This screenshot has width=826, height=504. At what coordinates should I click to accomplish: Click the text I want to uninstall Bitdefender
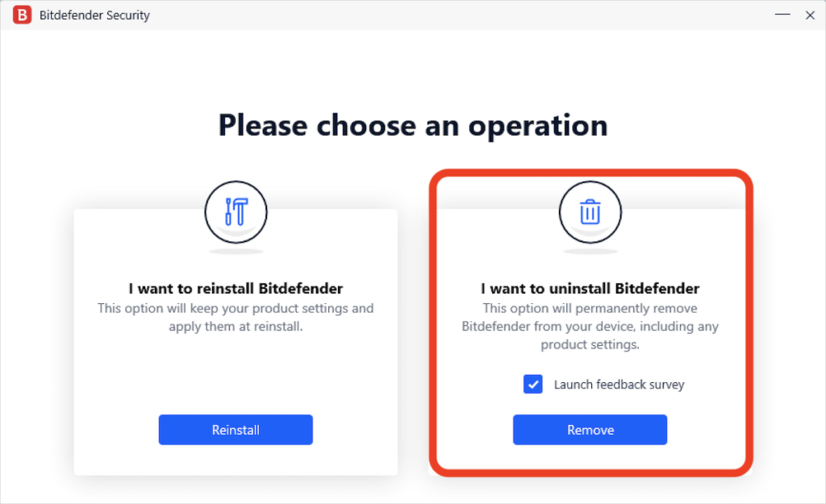point(590,288)
